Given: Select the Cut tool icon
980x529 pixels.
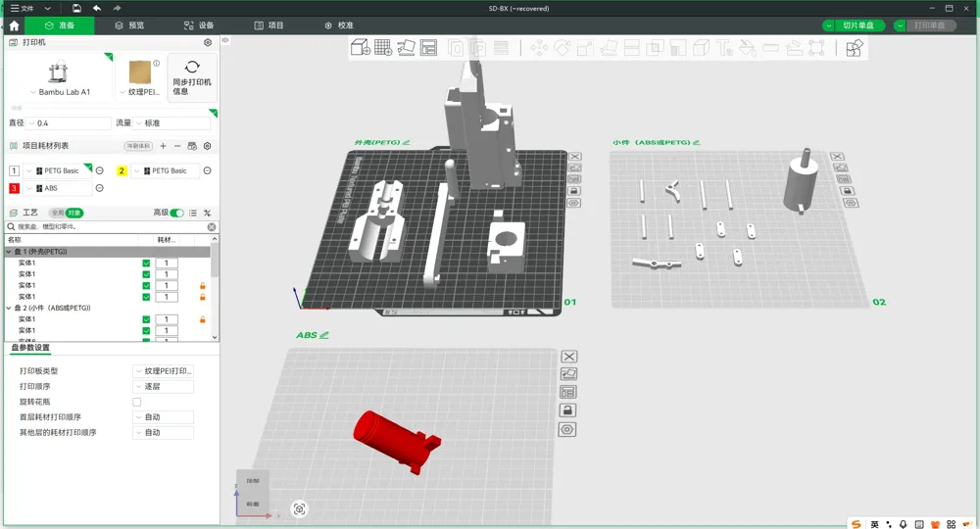Looking at the screenshot, I should [632, 48].
